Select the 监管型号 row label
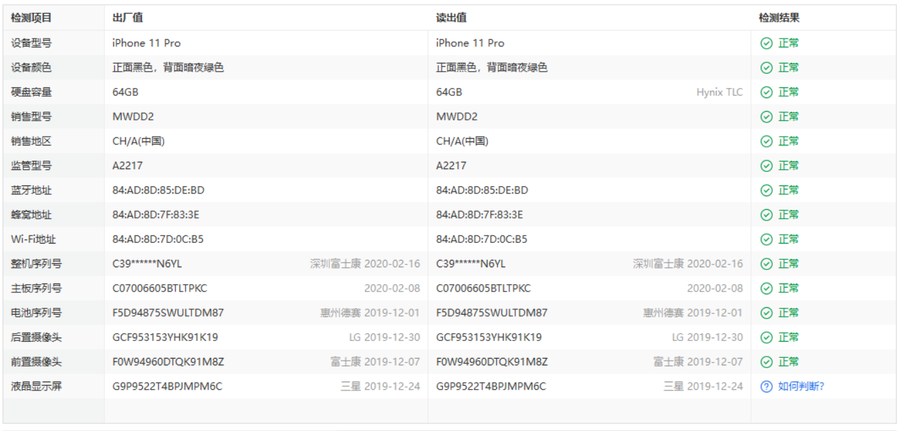Image resolution: width=900 pixels, height=431 pixels. (31, 166)
